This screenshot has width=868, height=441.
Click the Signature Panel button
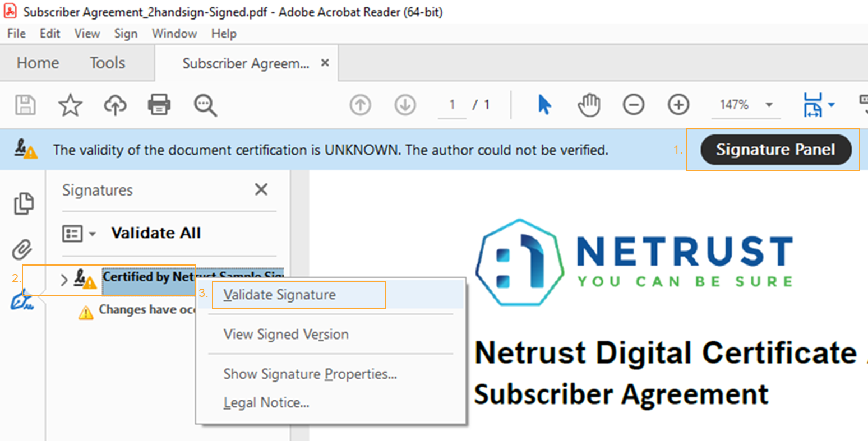click(776, 150)
